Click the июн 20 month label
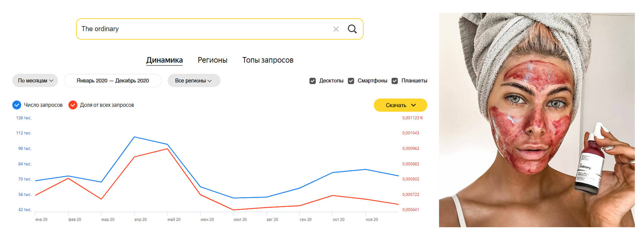This screenshot has height=242, width=644. [x=207, y=220]
